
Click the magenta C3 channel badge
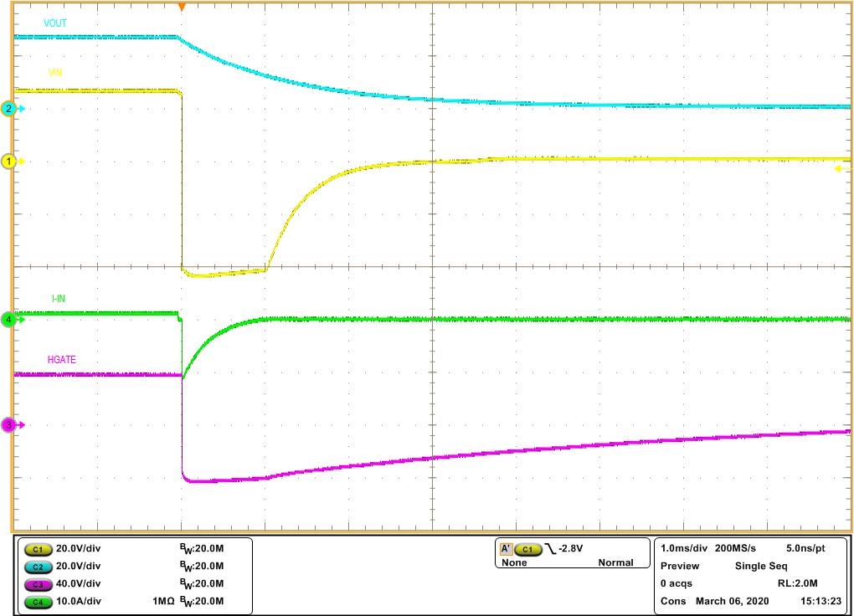[37, 584]
